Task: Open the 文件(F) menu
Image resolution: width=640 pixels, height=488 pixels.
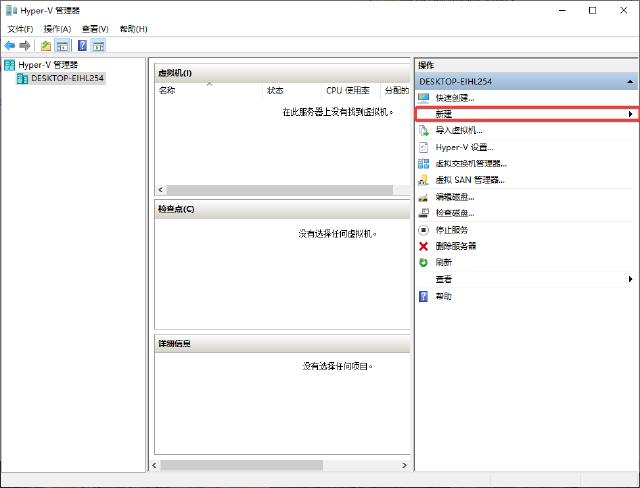Action: pos(20,29)
